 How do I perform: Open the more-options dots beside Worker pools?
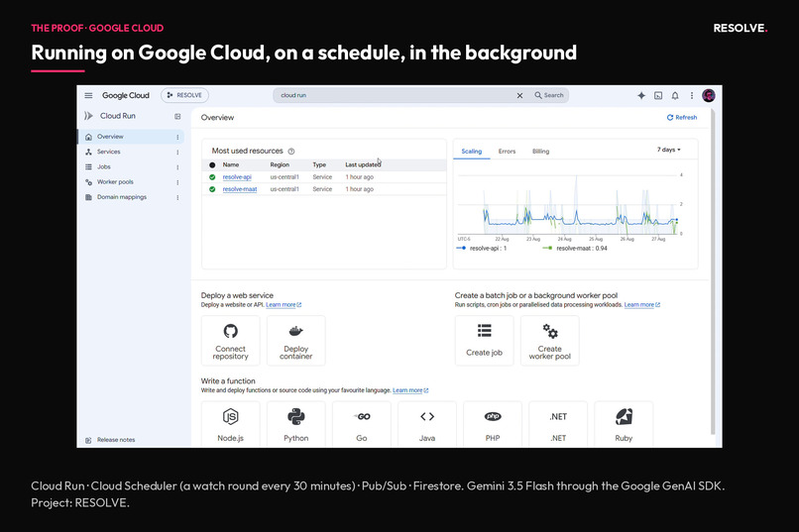pos(177,182)
